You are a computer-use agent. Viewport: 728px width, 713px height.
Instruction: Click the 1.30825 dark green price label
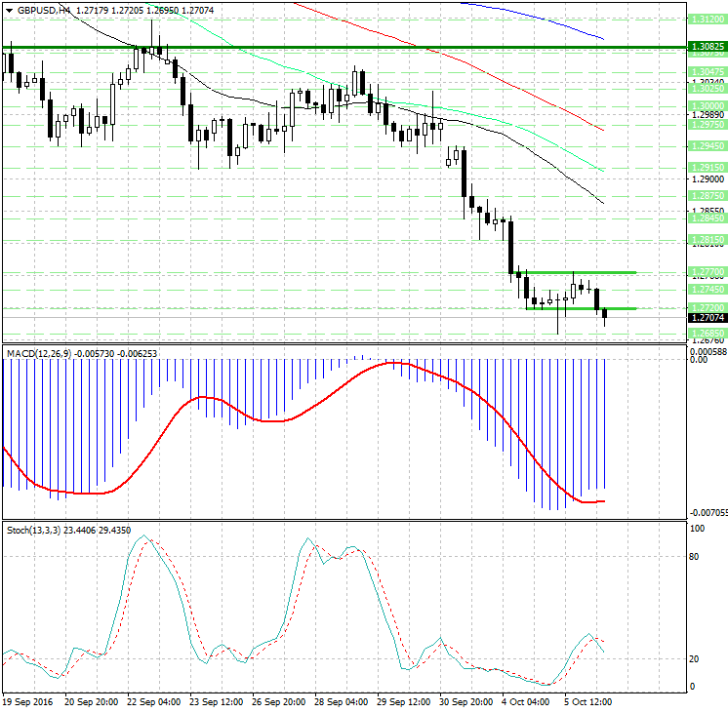click(x=706, y=46)
